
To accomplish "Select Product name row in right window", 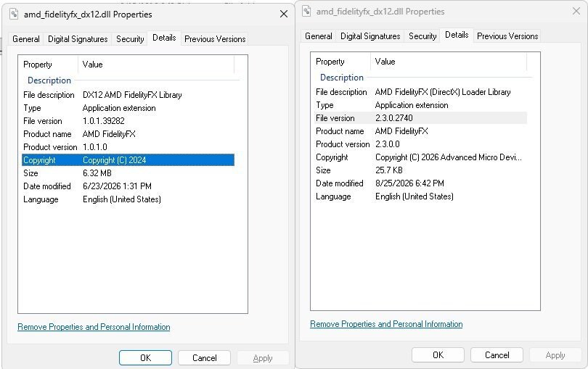I will 420,130.
